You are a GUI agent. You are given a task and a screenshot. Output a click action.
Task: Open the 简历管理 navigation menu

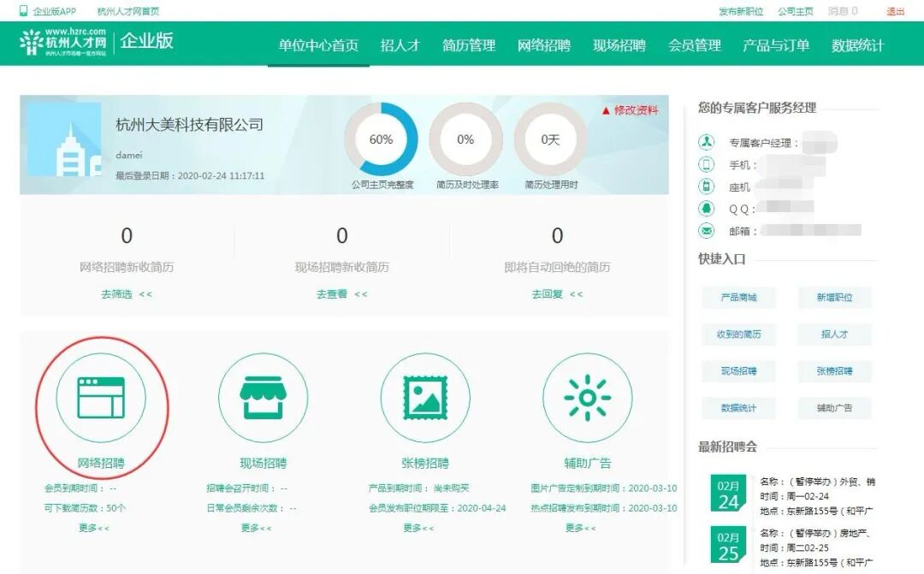point(469,45)
